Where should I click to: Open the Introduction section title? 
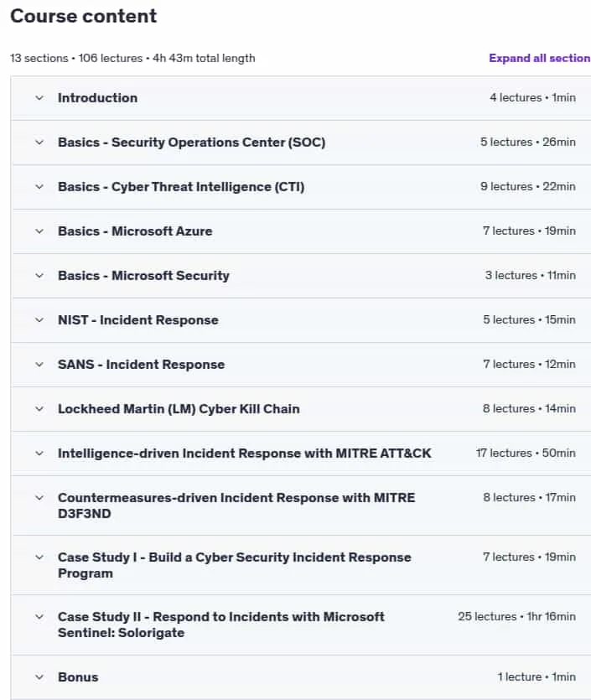click(98, 98)
